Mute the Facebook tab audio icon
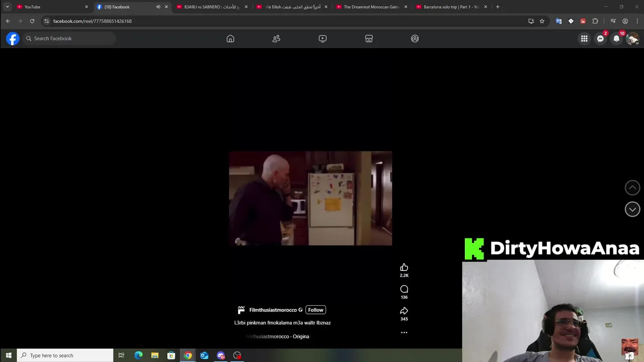 point(158,7)
